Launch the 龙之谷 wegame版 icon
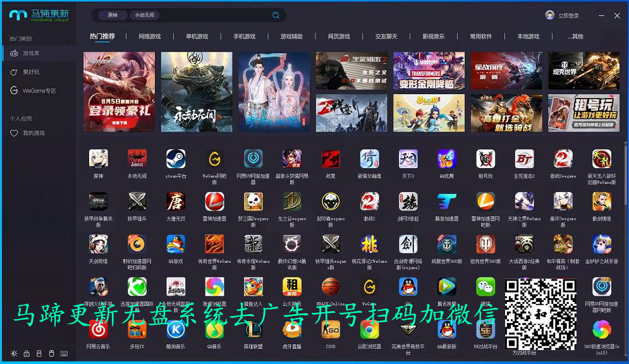This screenshot has height=364, width=629. pos(291,201)
